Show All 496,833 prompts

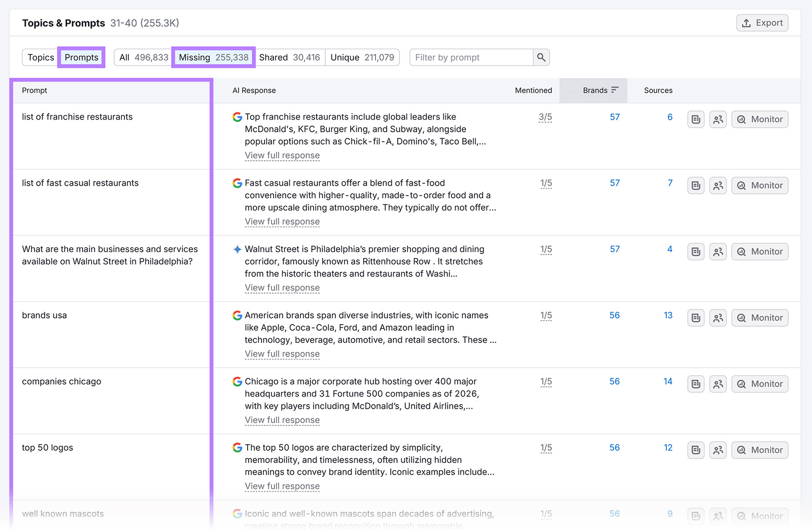pos(144,57)
